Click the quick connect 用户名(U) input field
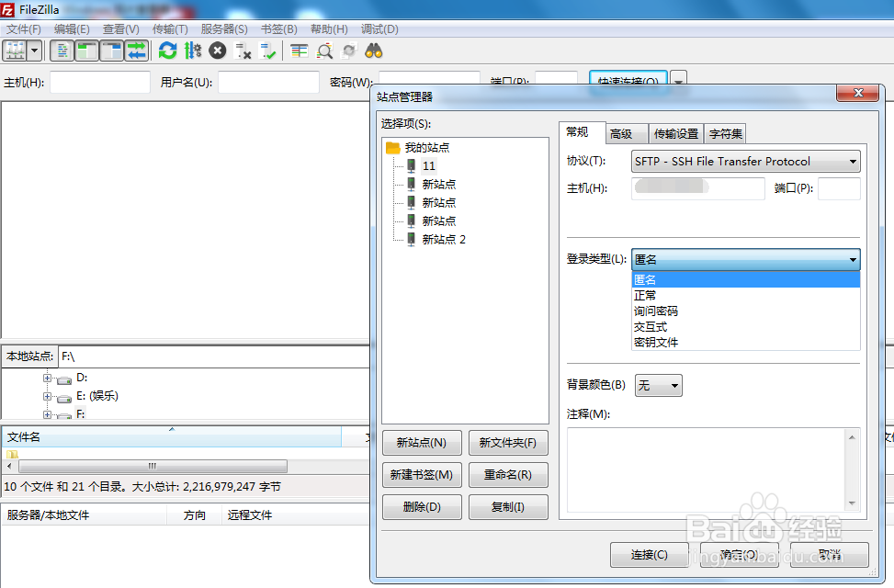This screenshot has height=588, width=894. [x=268, y=82]
